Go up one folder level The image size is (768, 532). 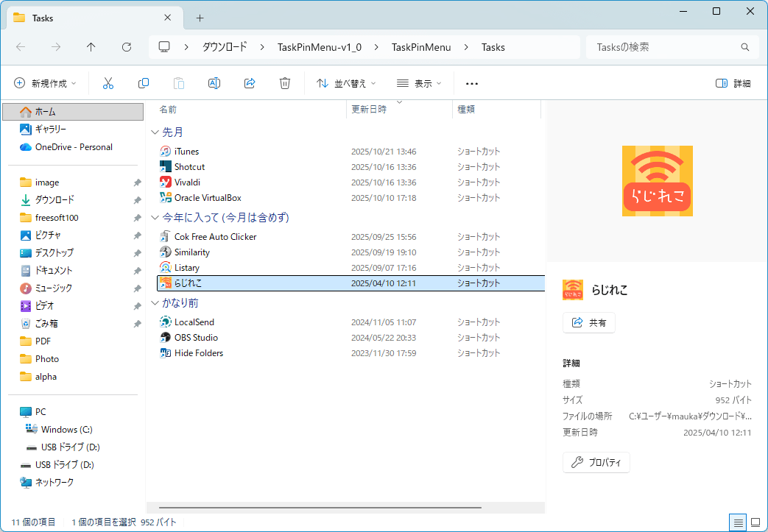point(91,47)
